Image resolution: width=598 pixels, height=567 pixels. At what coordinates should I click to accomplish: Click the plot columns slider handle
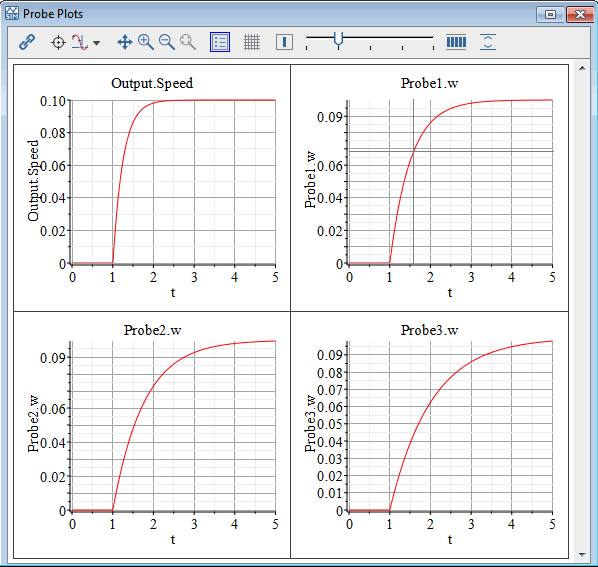338,40
